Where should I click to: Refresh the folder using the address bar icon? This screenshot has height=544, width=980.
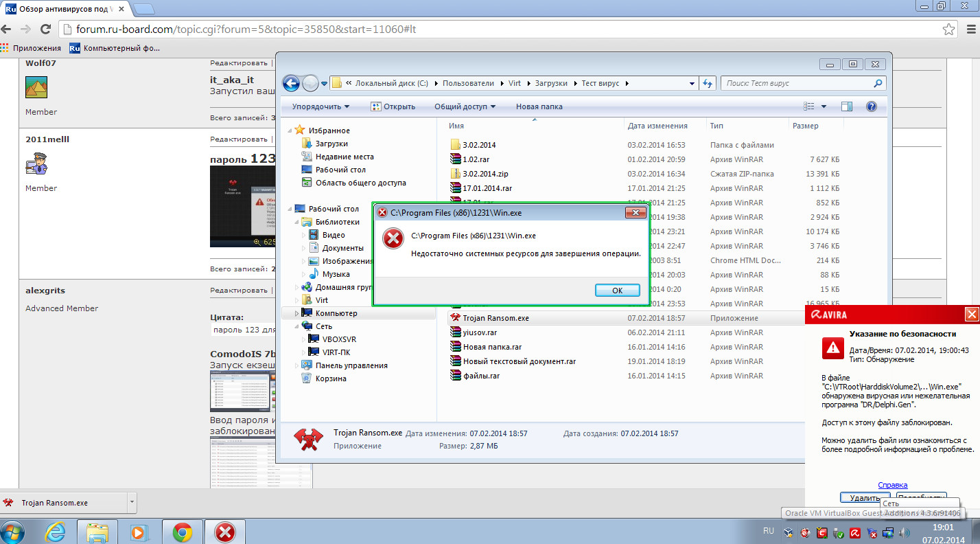[708, 83]
